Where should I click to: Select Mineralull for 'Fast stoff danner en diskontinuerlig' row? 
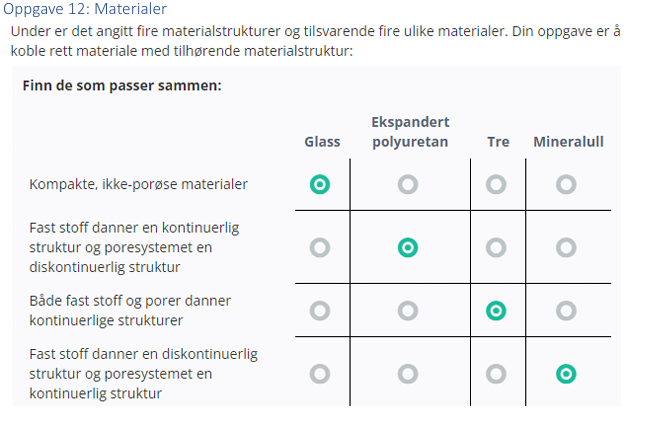tap(566, 373)
